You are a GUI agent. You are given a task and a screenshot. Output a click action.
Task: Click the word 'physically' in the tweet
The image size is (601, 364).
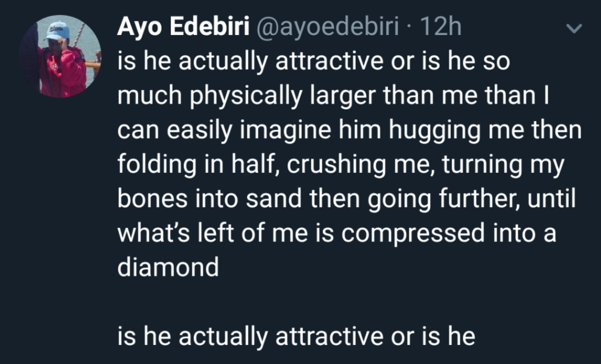coord(246,96)
